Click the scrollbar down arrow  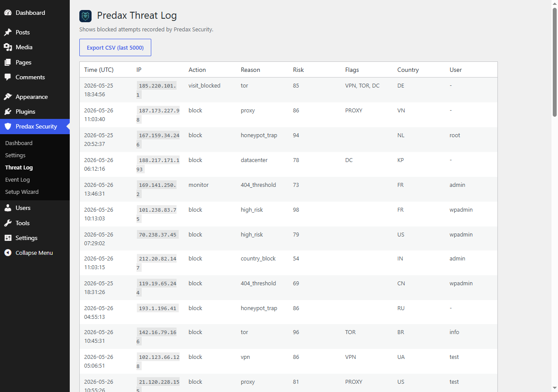tap(555, 388)
